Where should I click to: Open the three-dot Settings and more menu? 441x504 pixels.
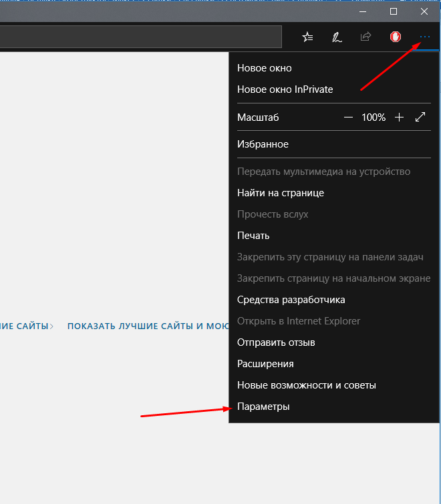(424, 37)
